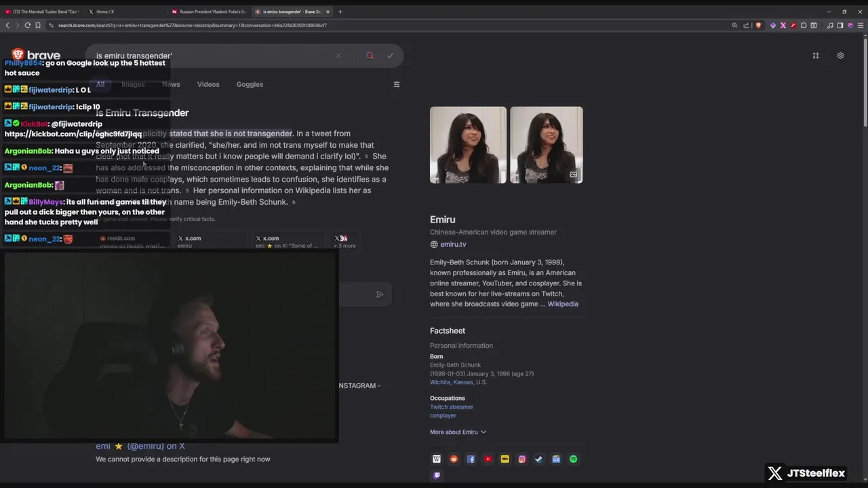The image size is (868, 488).
Task: Open the x.com emiru source card
Action: coord(212,241)
